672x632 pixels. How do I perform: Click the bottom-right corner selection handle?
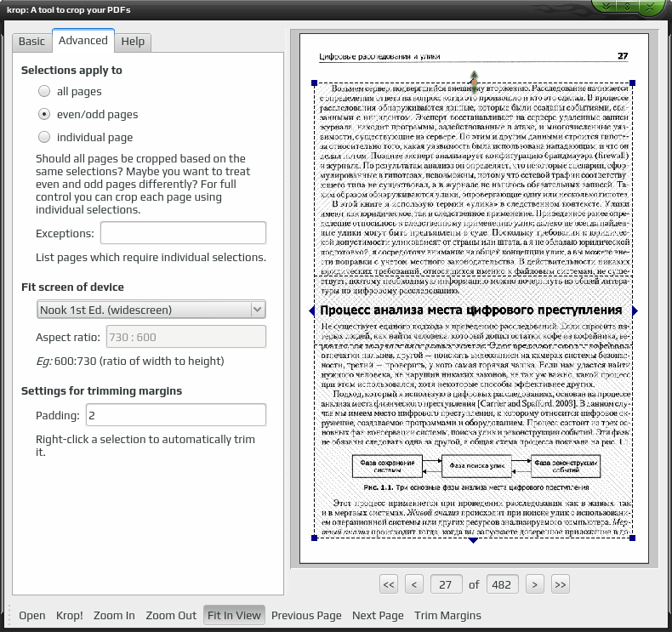(x=632, y=538)
